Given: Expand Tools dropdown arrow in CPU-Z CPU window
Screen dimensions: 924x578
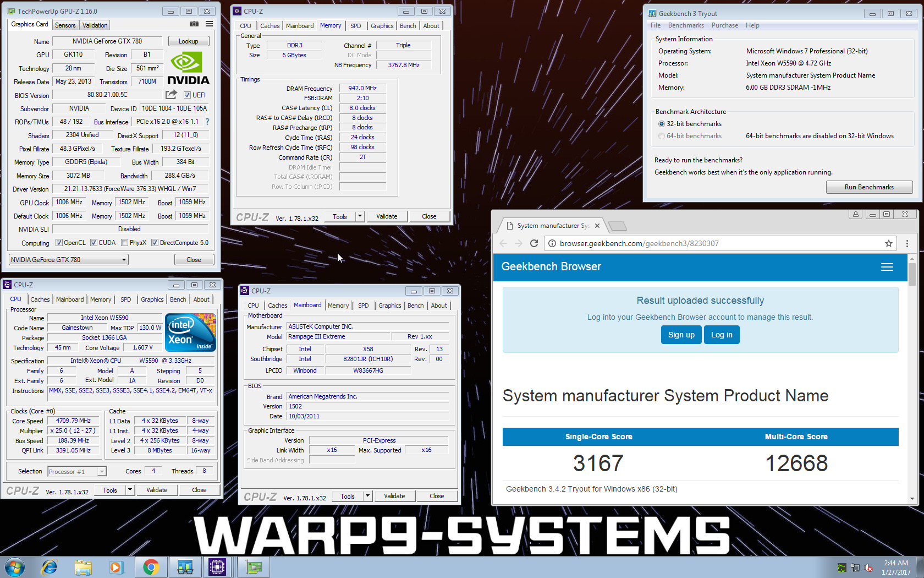Looking at the screenshot, I should pos(130,490).
